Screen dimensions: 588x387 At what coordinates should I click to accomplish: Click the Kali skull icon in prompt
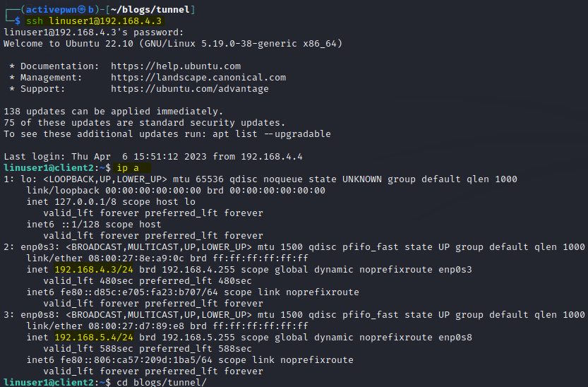pos(81,9)
